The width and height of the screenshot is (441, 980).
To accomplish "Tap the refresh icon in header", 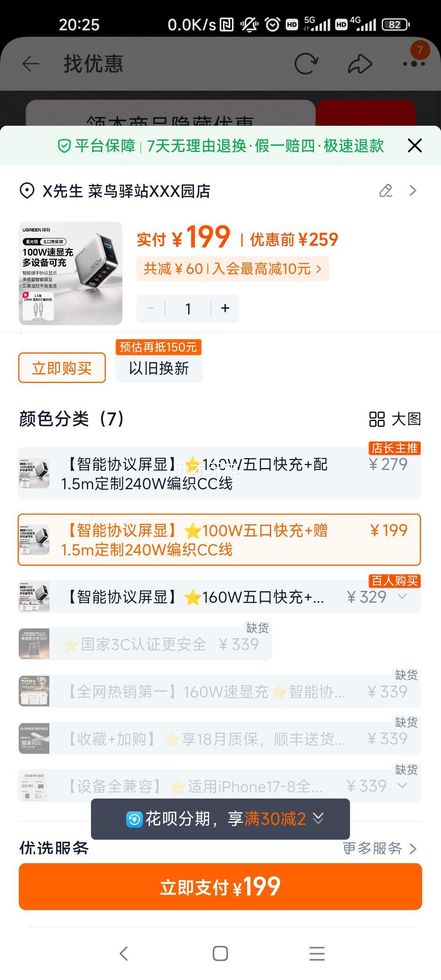I will [306, 64].
